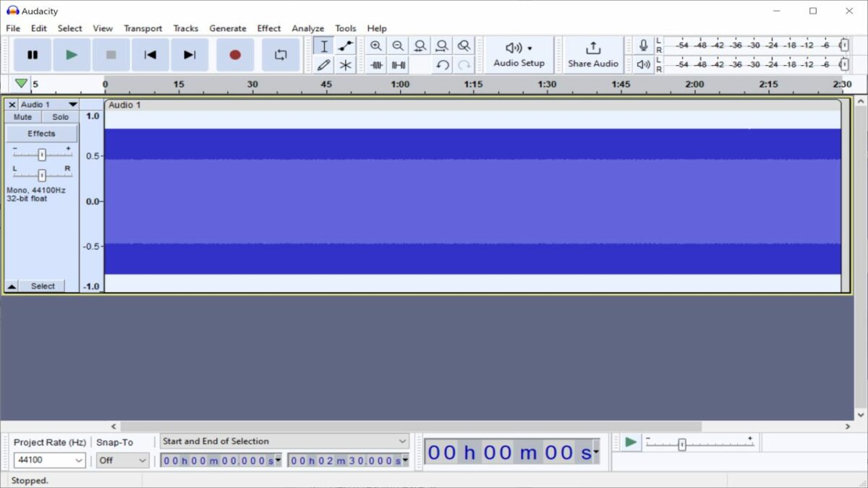This screenshot has height=488, width=868.
Task: Click the track Select button
Action: (x=42, y=286)
